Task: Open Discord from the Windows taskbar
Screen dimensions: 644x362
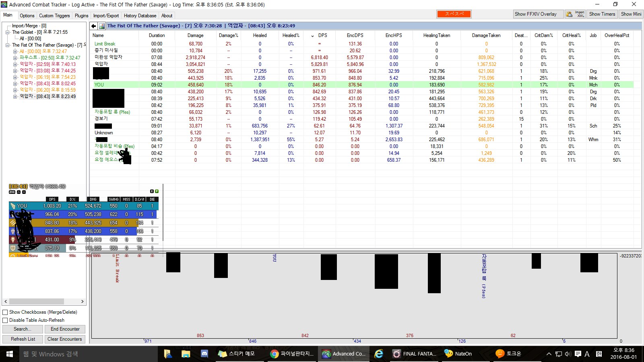Action: [x=204, y=354]
